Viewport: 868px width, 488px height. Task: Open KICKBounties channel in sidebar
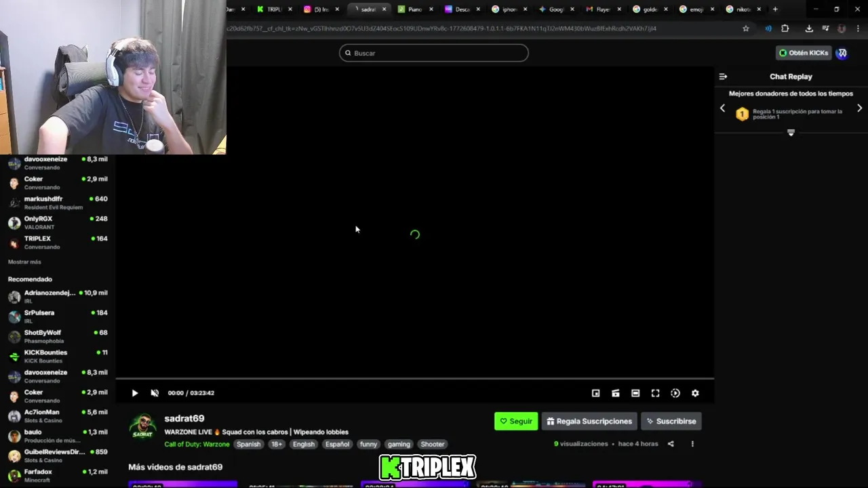click(x=58, y=357)
